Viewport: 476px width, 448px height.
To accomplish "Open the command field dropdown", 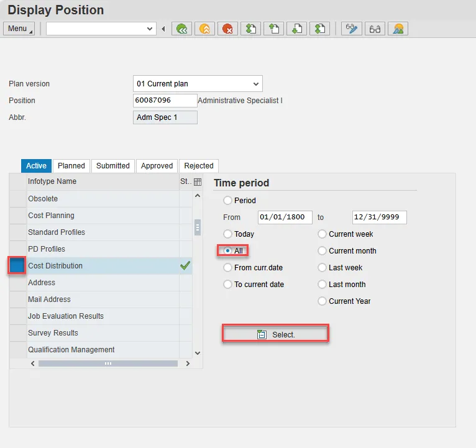I will (149, 29).
